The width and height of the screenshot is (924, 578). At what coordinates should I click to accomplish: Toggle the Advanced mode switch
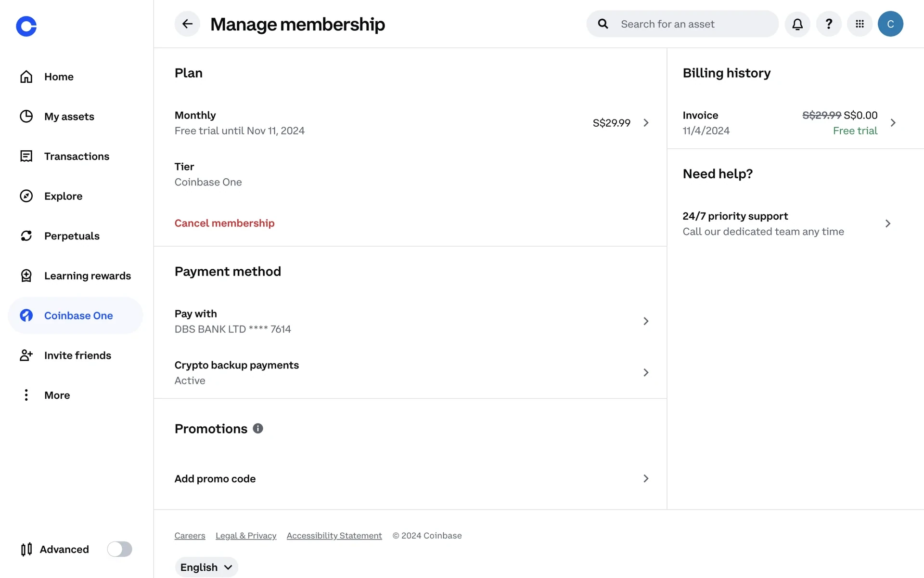pyautogui.click(x=119, y=549)
